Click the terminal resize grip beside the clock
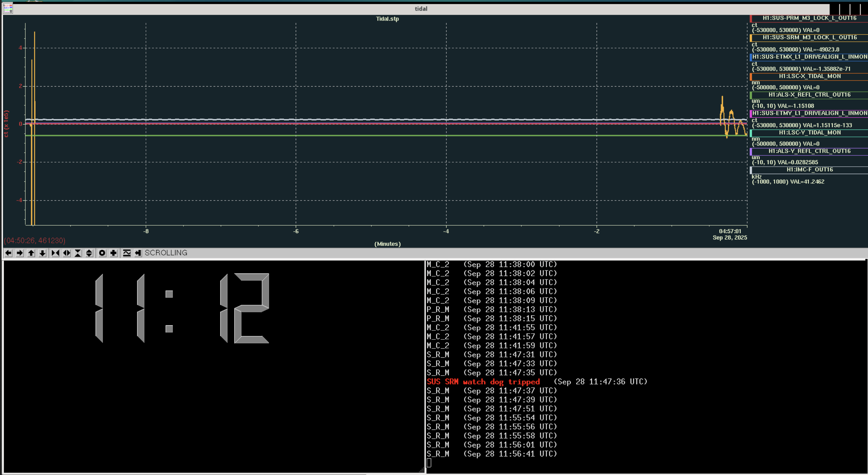 pyautogui.click(x=421, y=470)
